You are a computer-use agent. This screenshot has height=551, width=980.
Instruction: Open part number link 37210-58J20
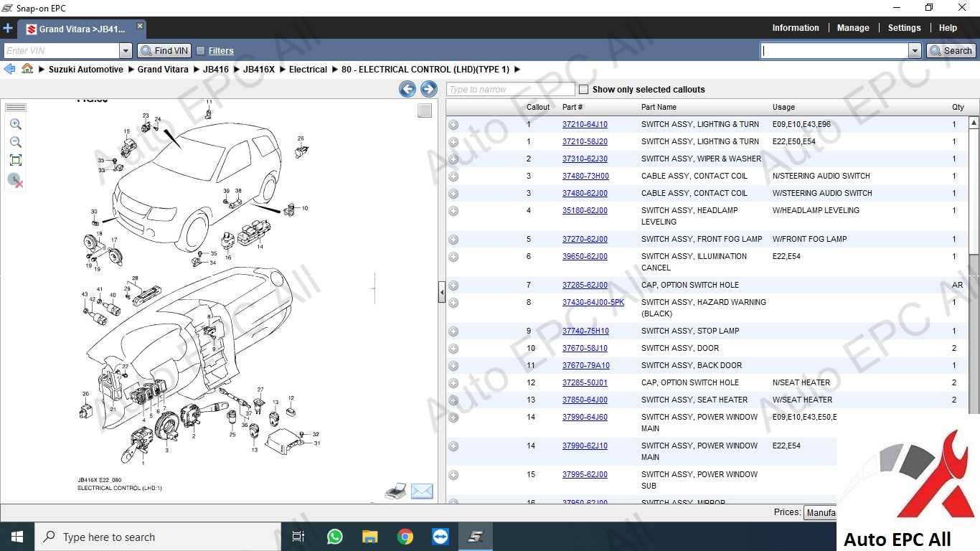pyautogui.click(x=585, y=142)
